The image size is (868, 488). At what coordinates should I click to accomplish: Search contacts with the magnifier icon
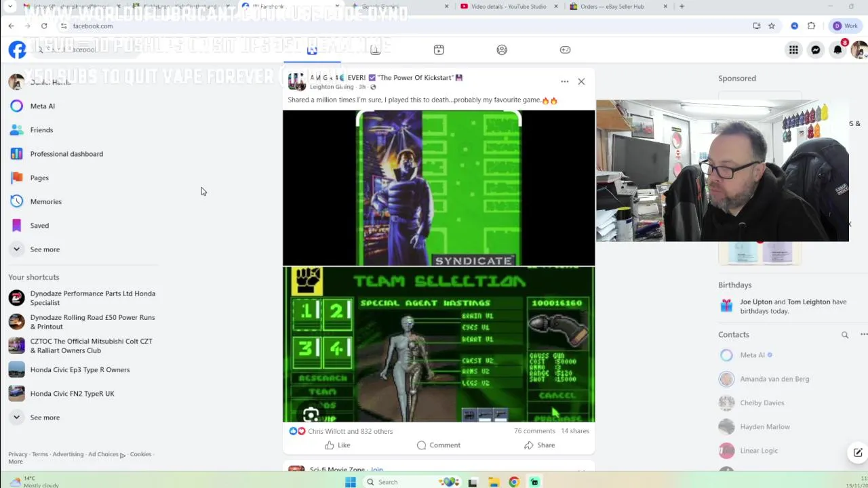click(845, 335)
